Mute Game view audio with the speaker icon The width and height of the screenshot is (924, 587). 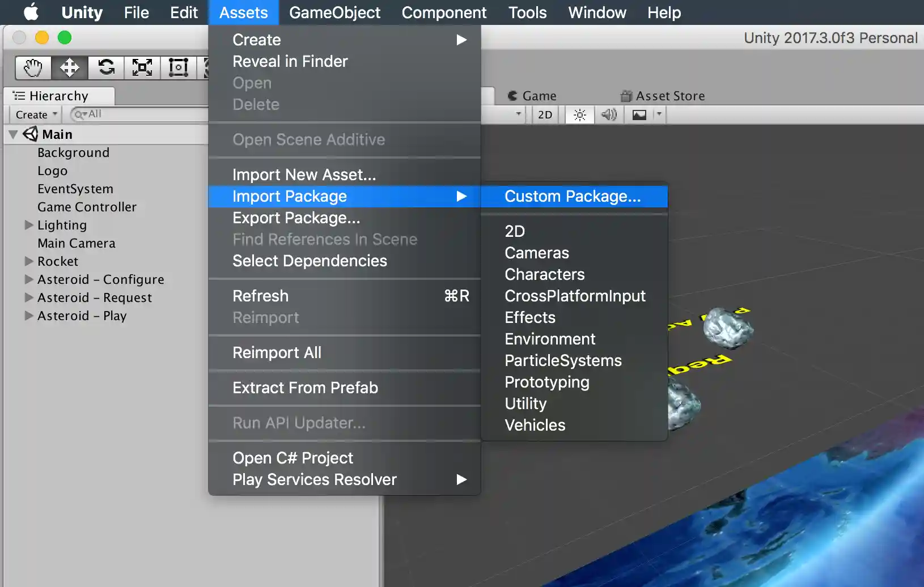click(609, 114)
